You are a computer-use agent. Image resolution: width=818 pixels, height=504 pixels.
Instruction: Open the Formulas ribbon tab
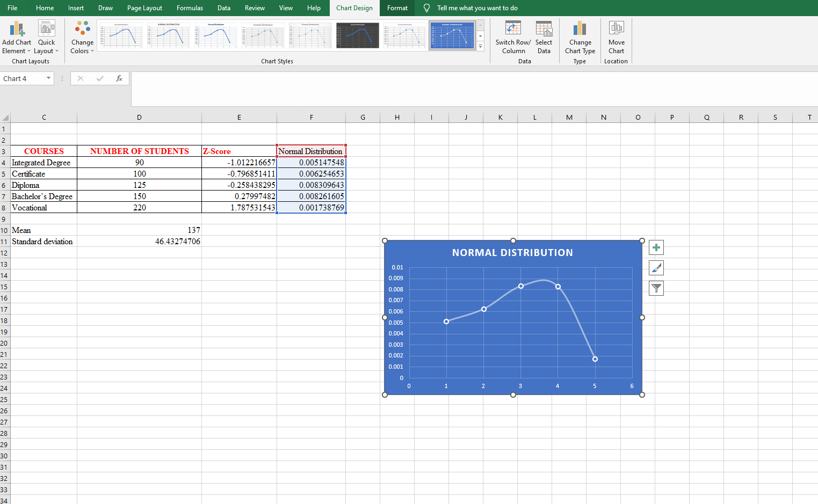[x=190, y=8]
